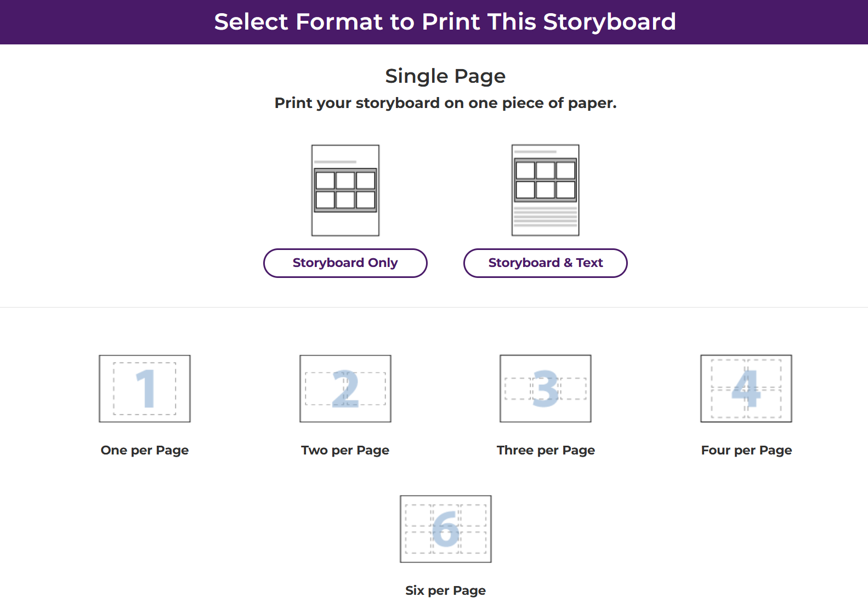Select the Four per Page layout icon
This screenshot has height=614, width=868.
(x=746, y=389)
